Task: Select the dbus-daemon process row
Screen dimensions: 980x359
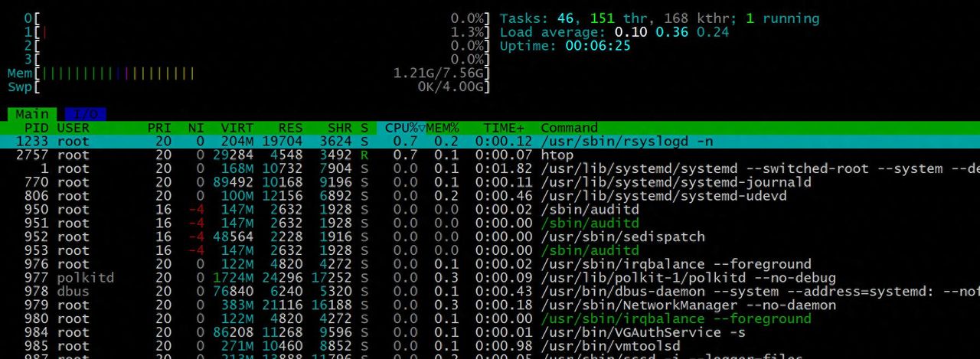Action: coord(490,292)
